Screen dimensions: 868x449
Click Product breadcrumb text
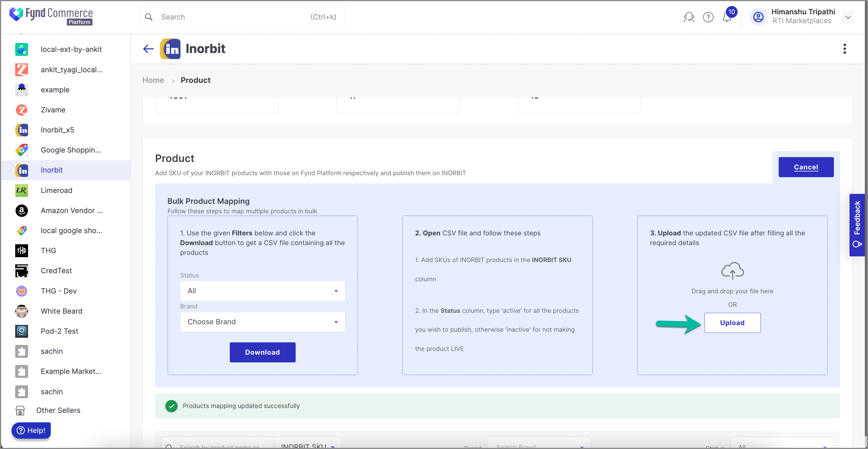(x=195, y=80)
